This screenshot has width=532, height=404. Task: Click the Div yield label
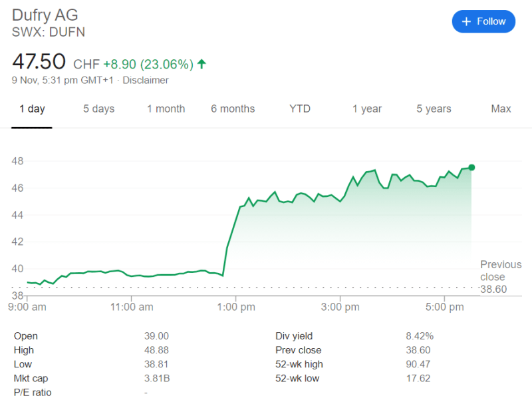(x=294, y=336)
